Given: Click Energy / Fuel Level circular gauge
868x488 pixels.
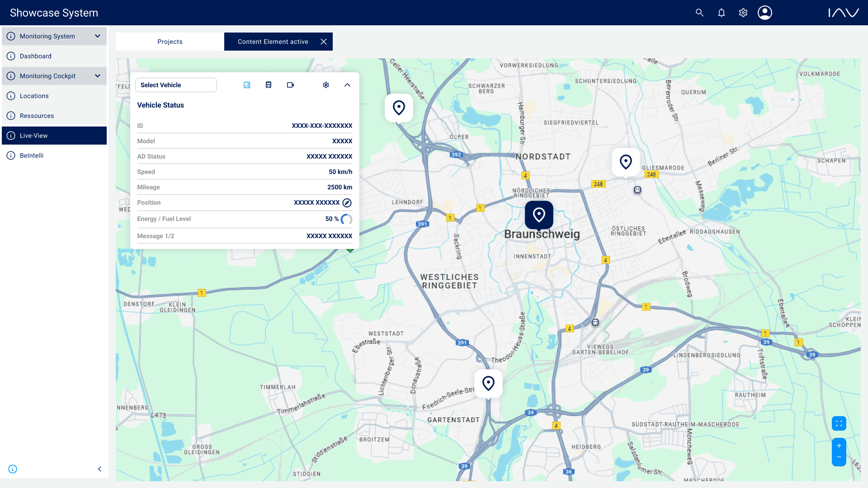Looking at the screenshot, I should point(347,219).
